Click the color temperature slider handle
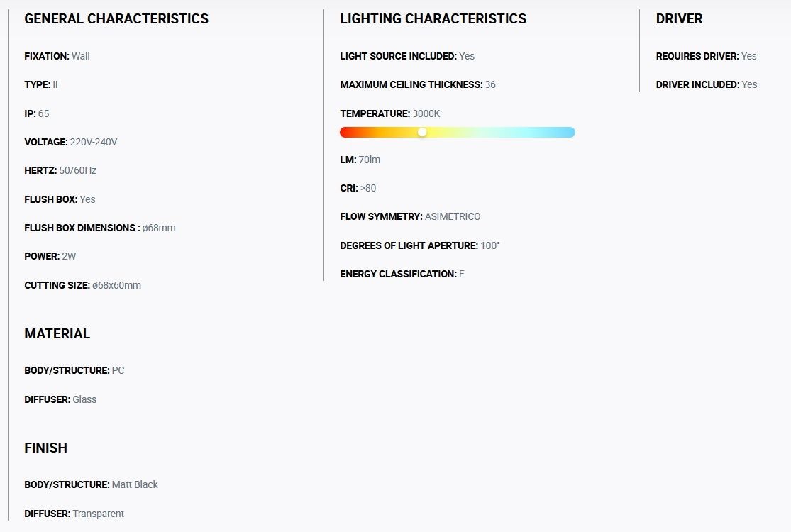Viewport: 791px width, 532px height. point(422,132)
